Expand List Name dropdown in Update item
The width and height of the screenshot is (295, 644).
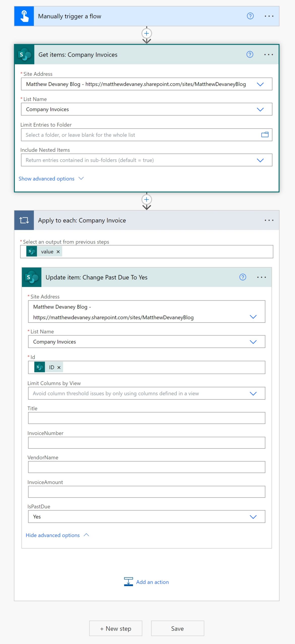tap(253, 342)
